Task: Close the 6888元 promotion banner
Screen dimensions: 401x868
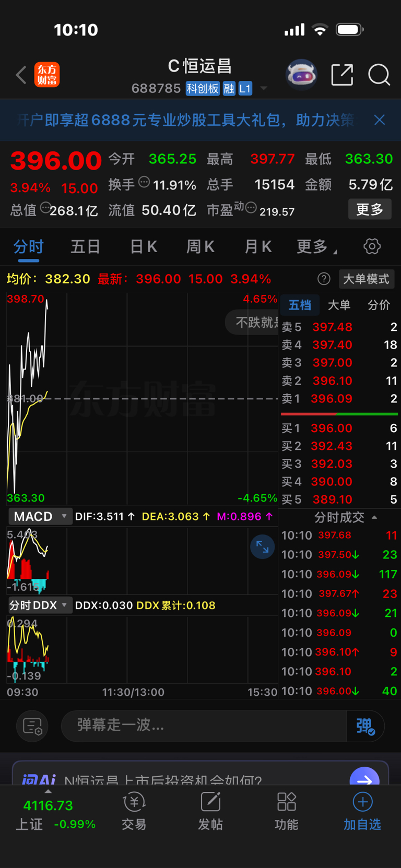Action: (x=380, y=120)
